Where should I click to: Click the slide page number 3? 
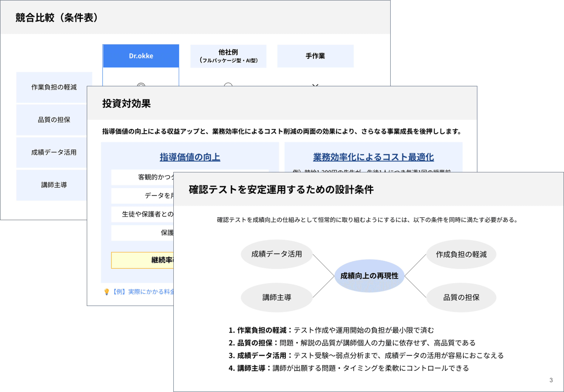click(551, 380)
